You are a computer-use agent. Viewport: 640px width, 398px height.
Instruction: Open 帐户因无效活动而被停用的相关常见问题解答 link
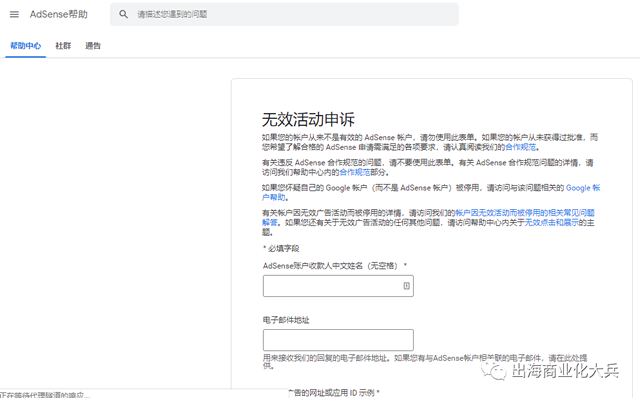(x=428, y=218)
